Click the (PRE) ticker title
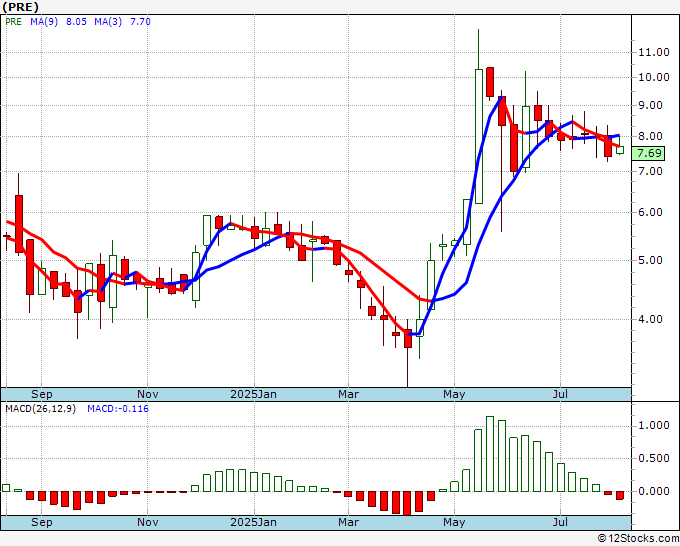680x546 pixels. pyautogui.click(x=20, y=7)
